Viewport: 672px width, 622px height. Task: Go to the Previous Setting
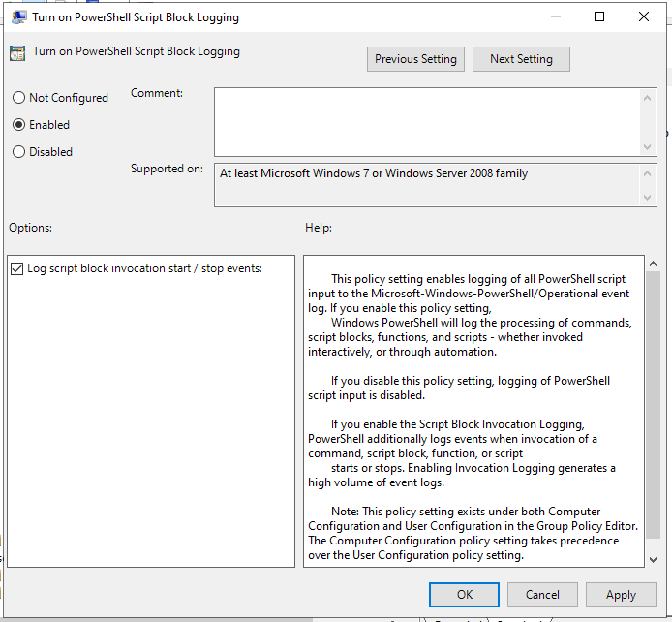click(x=415, y=59)
